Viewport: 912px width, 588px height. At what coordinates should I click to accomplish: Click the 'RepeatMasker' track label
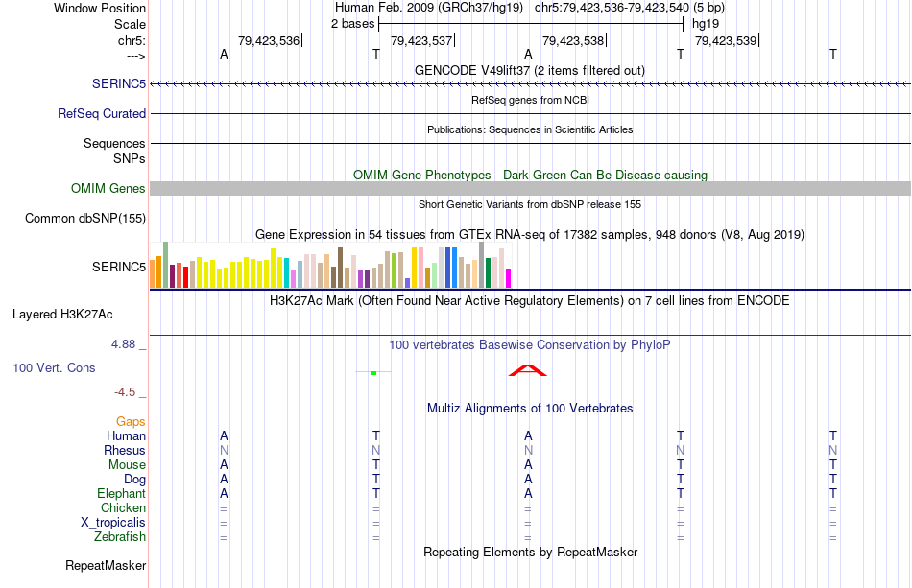pos(106,565)
